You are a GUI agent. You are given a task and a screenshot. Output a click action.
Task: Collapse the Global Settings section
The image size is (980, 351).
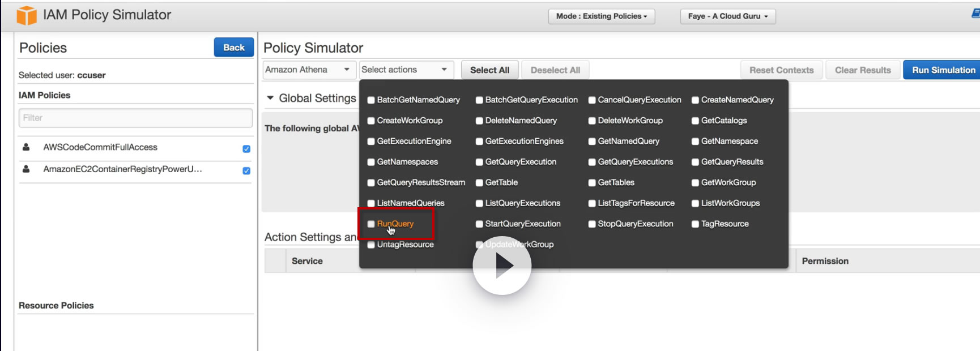[x=270, y=98]
